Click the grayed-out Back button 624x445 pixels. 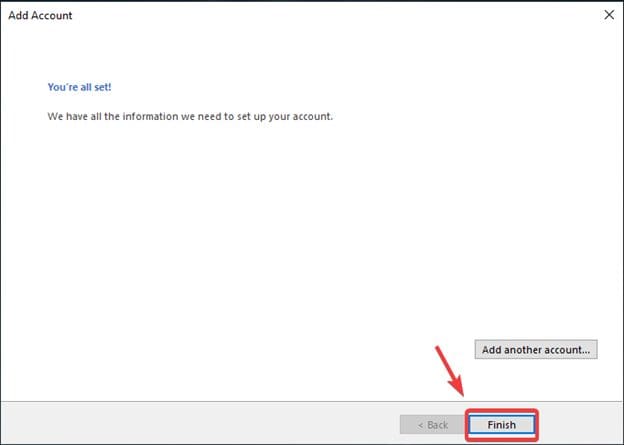point(431,424)
